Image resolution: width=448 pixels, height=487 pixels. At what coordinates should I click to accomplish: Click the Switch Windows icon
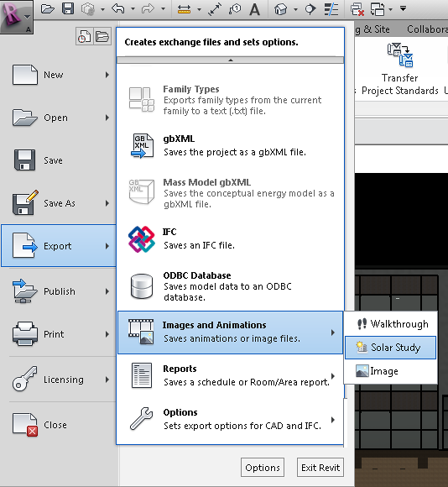click(x=378, y=9)
